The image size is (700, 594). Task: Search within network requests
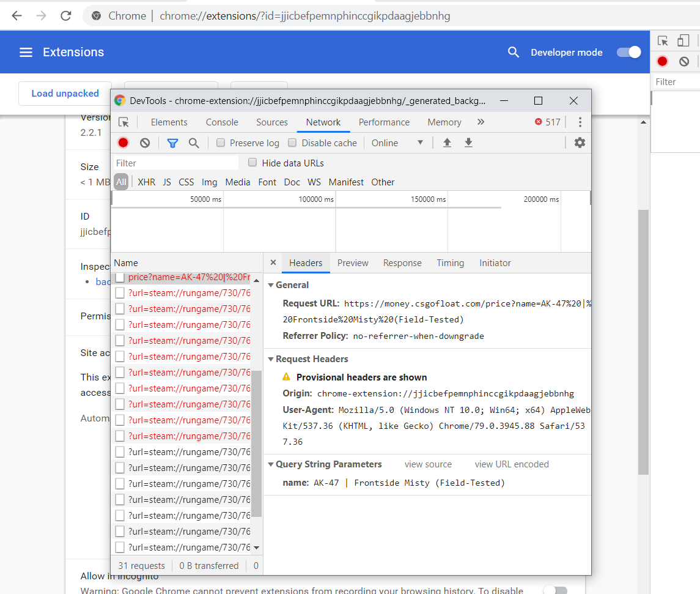click(x=194, y=143)
